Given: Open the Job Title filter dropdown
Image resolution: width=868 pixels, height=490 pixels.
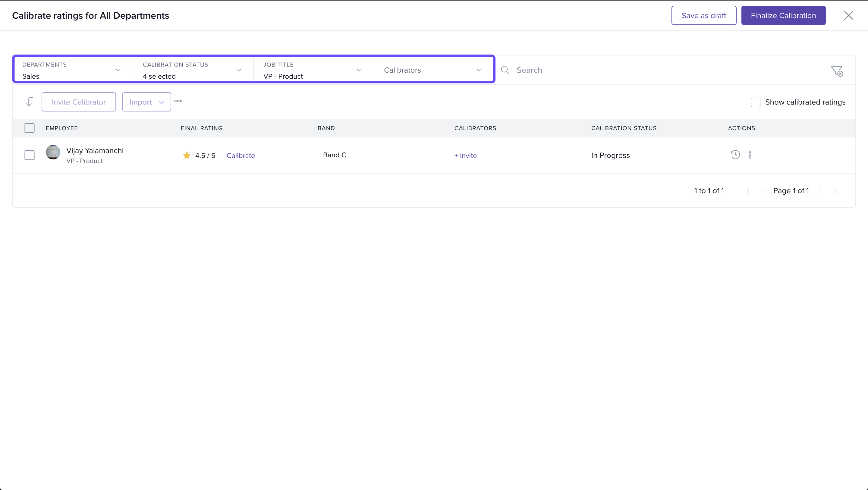Looking at the screenshot, I should click(313, 70).
